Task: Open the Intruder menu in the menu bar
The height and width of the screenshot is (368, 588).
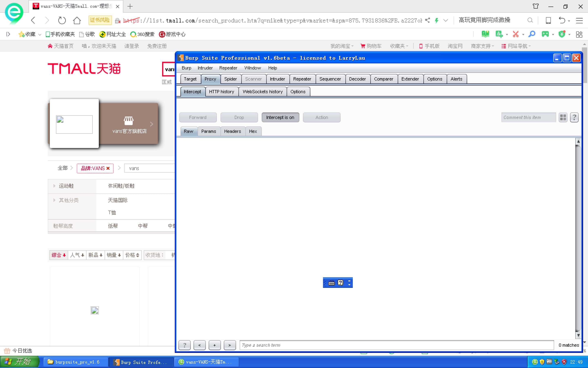Action: [205, 68]
